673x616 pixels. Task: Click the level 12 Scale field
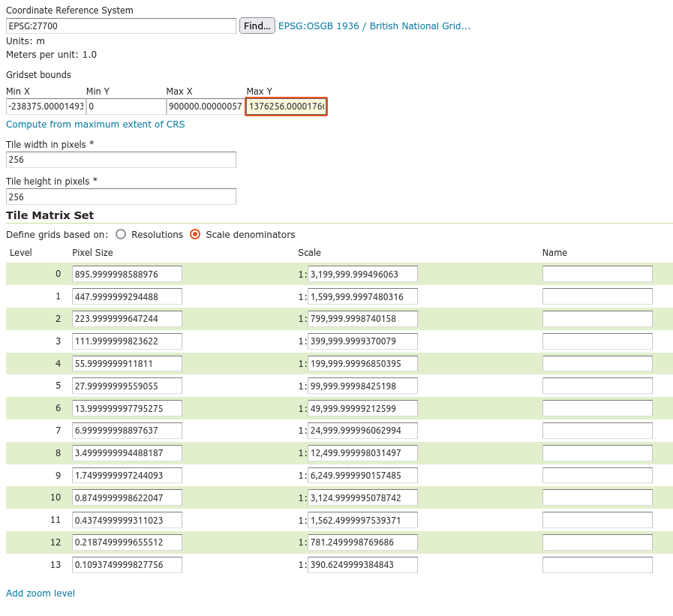click(x=362, y=542)
